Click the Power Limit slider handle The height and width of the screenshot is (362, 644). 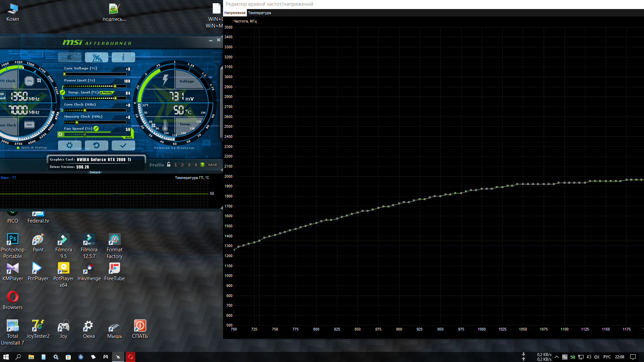[115, 86]
